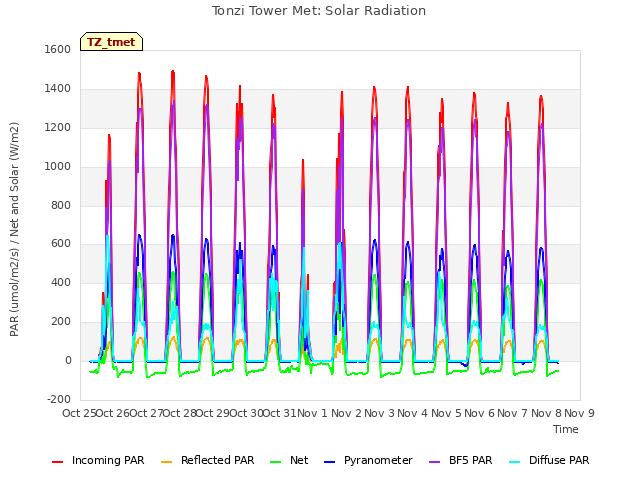Screen dimensions: 640x480
Task: Click the blue Pyranometer legend swatch
Action: [x=329, y=462]
